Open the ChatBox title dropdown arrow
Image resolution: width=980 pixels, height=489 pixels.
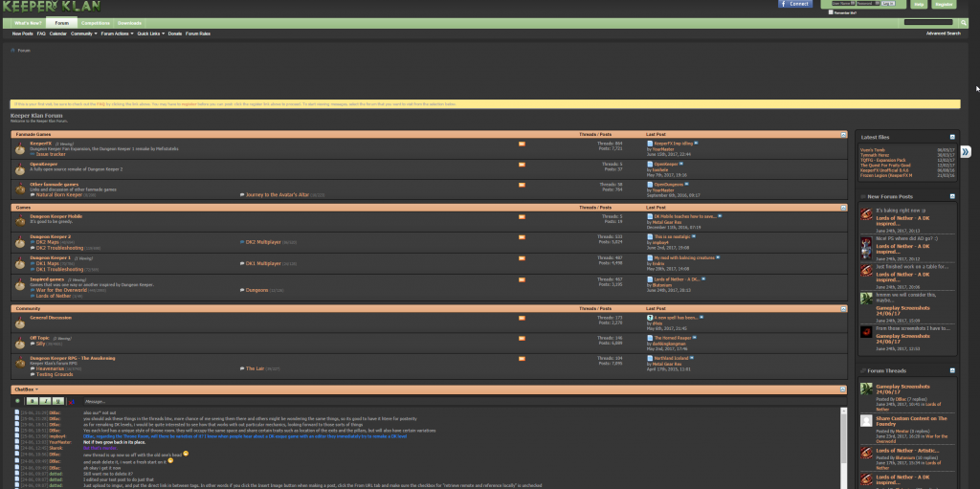pyautogui.click(x=37, y=389)
